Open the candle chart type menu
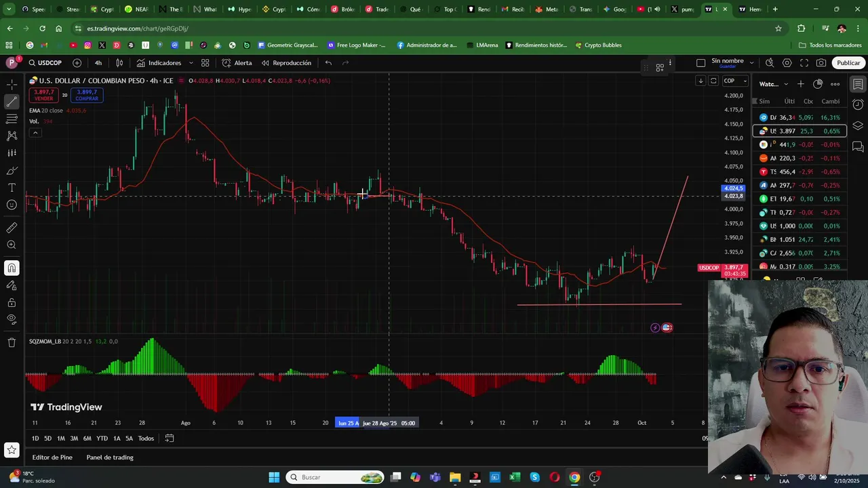Image resolution: width=868 pixels, height=488 pixels. tap(119, 63)
